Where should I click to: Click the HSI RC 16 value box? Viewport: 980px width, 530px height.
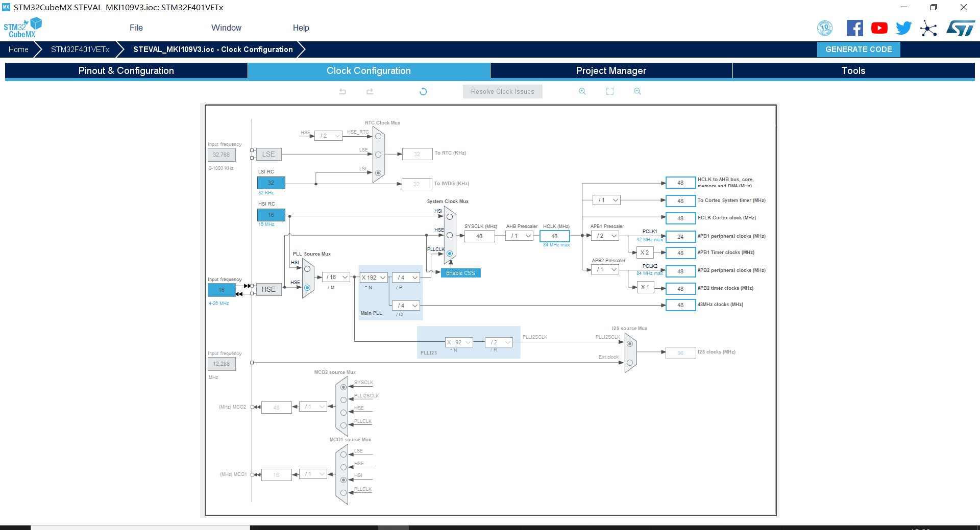pos(271,215)
